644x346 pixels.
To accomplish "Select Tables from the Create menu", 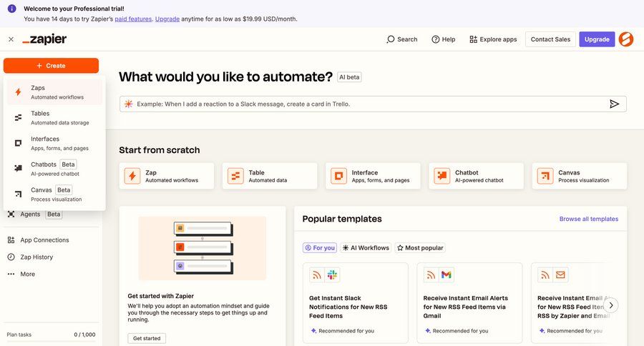I will 54,117.
